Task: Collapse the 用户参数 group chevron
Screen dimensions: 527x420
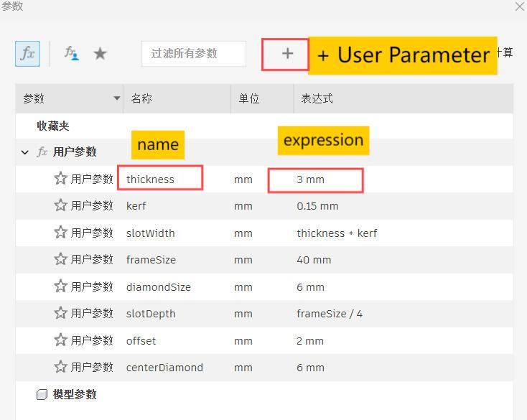Action: (25, 152)
